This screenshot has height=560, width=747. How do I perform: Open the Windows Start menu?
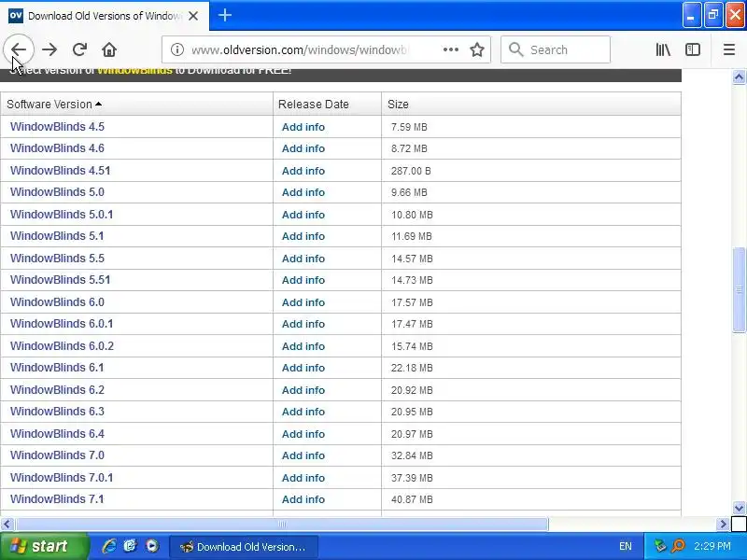pos(44,546)
